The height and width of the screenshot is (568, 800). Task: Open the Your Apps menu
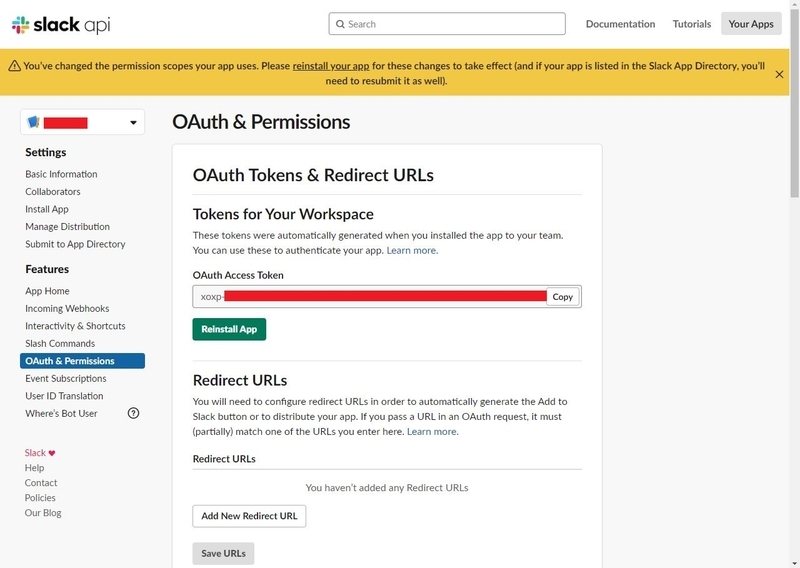click(x=751, y=24)
